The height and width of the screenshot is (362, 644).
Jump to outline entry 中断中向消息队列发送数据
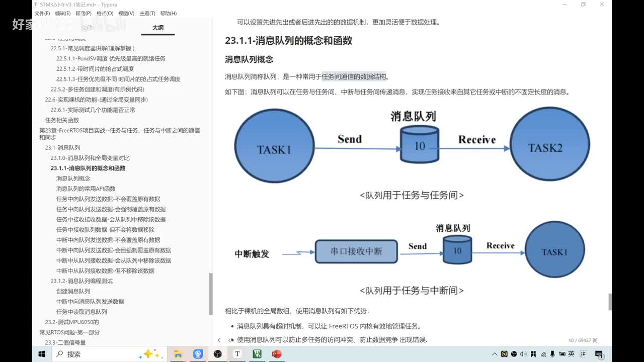tap(90, 302)
